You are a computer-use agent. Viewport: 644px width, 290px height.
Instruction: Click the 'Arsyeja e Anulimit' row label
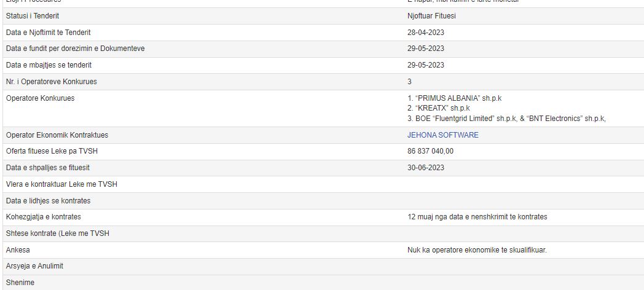click(x=34, y=266)
